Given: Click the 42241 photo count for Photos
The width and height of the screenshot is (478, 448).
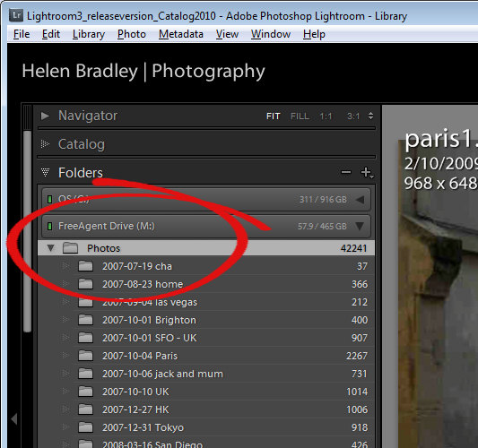Looking at the screenshot, I should (x=353, y=248).
